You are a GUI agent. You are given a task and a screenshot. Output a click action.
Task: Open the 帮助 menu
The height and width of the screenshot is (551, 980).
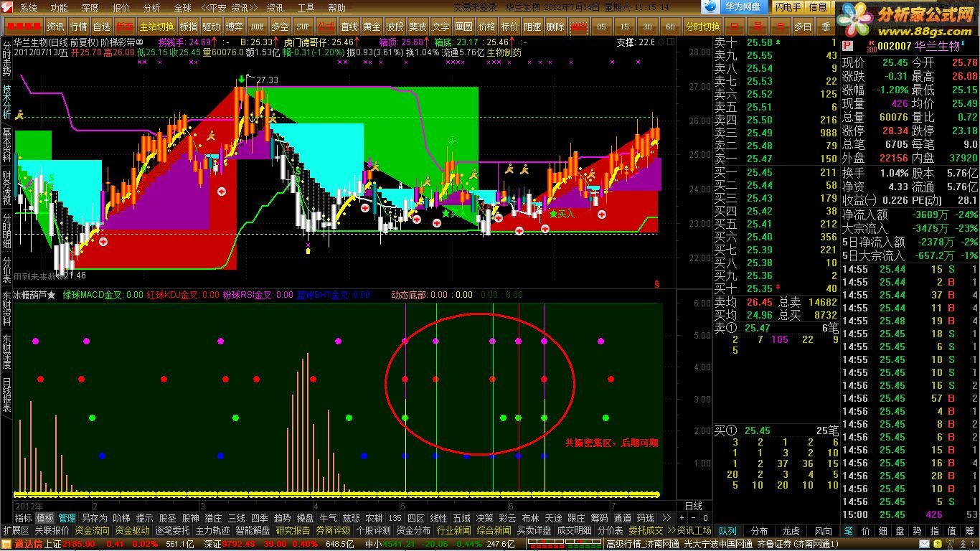point(336,8)
